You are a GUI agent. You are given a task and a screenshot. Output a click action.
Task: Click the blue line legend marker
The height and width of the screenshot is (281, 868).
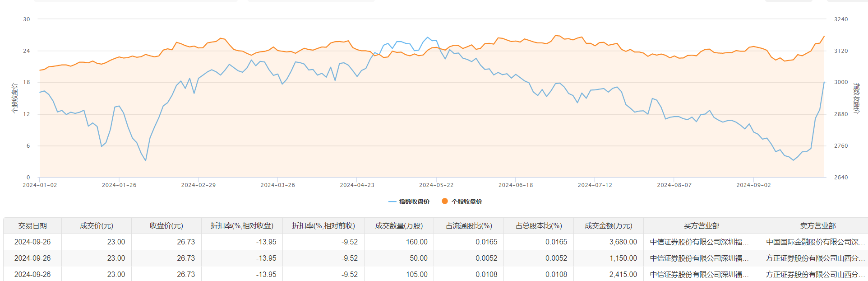[392, 201]
